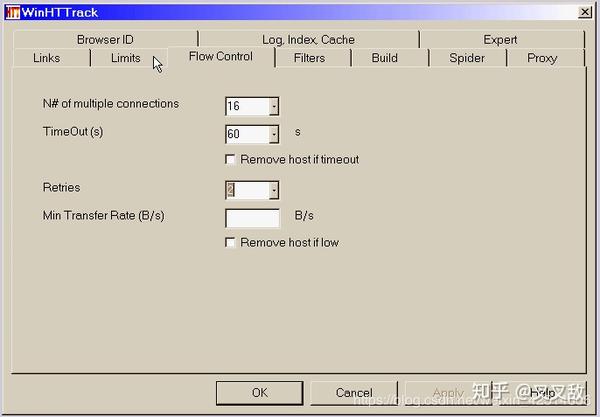Select the Expert tab

tap(501, 39)
